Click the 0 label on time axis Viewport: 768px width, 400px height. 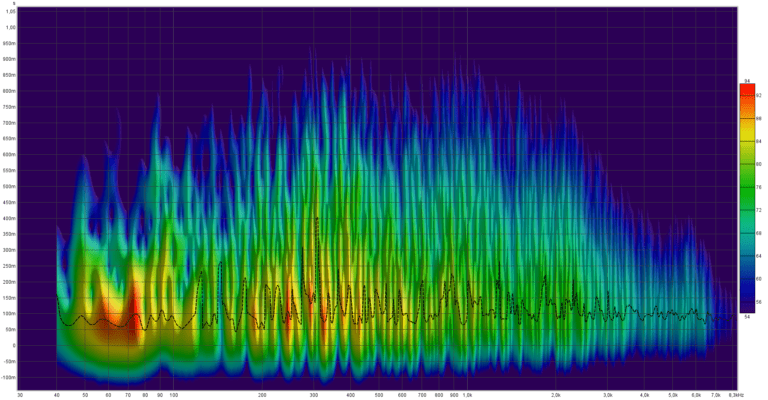click(14, 345)
